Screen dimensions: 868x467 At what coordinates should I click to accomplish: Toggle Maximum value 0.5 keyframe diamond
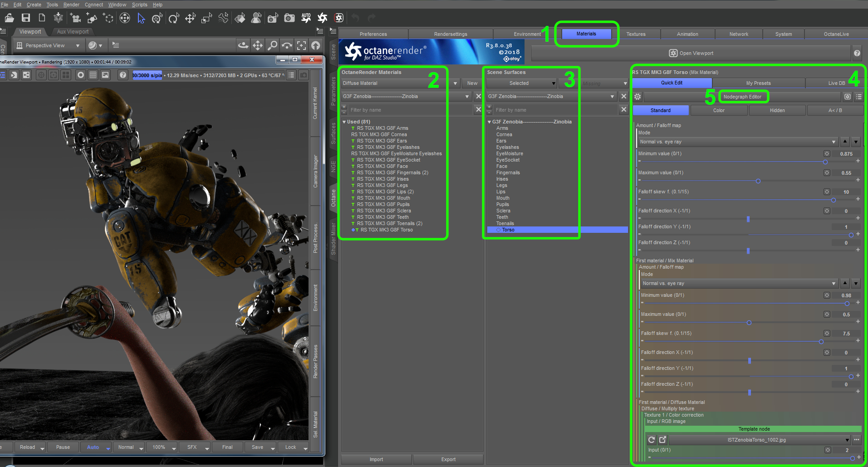tap(827, 315)
